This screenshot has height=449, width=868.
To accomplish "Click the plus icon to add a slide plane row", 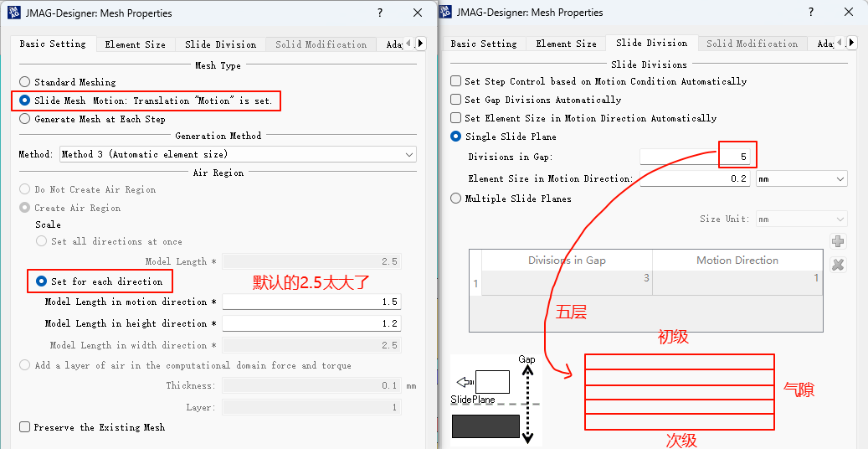I will pos(838,241).
